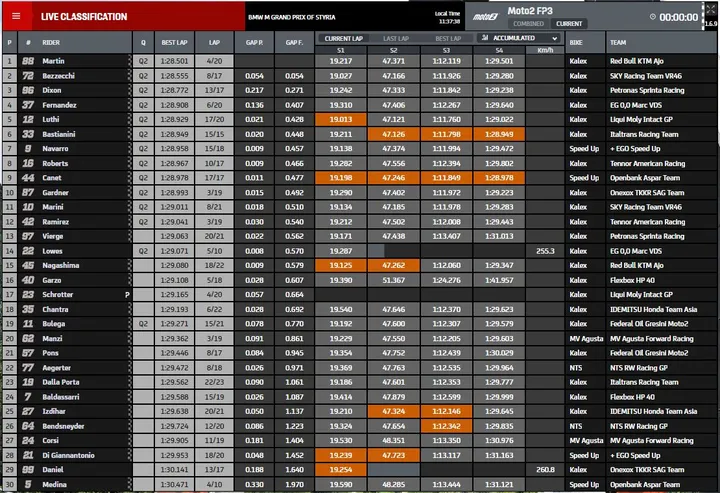Expand the Izdihar row options handle
The height and width of the screenshot is (493, 720).
pyautogui.click(x=129, y=411)
